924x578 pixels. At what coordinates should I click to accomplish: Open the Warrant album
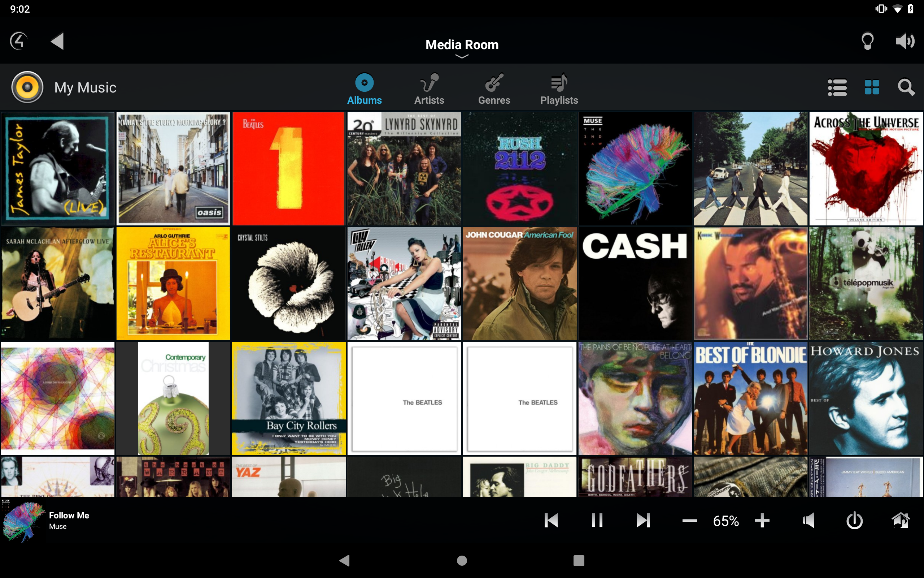[173, 477]
